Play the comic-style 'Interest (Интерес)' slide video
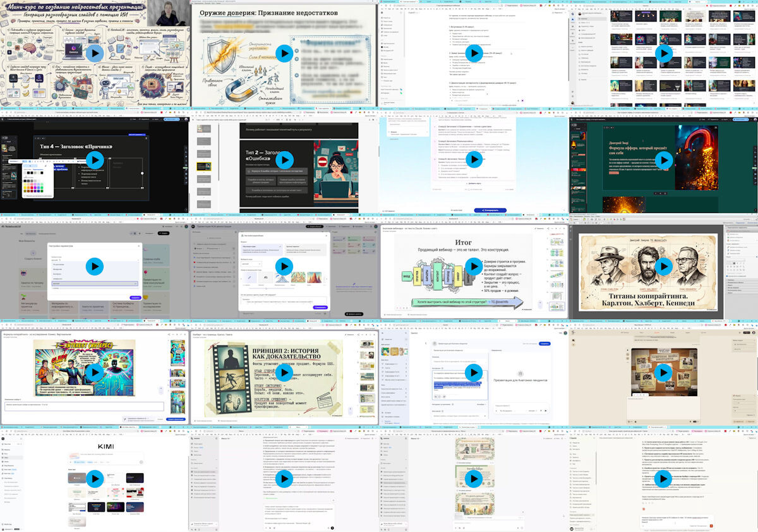758x532 pixels. [x=95, y=373]
